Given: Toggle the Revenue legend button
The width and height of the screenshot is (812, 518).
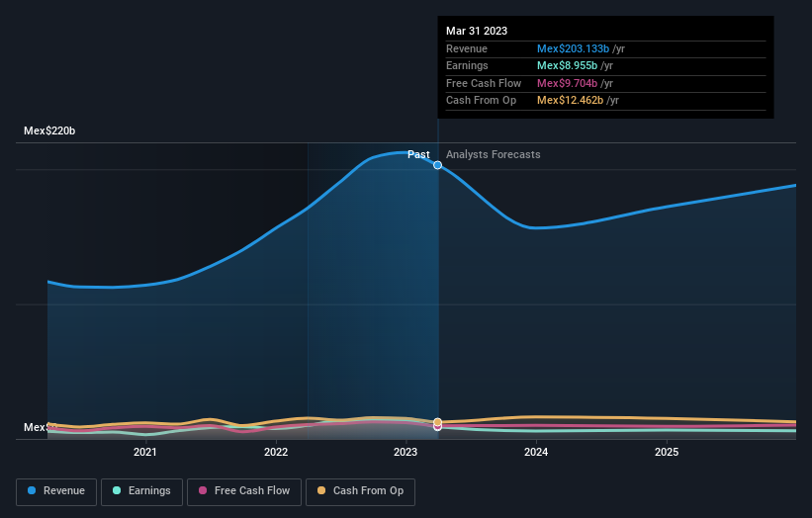Looking at the screenshot, I should click(x=56, y=491).
